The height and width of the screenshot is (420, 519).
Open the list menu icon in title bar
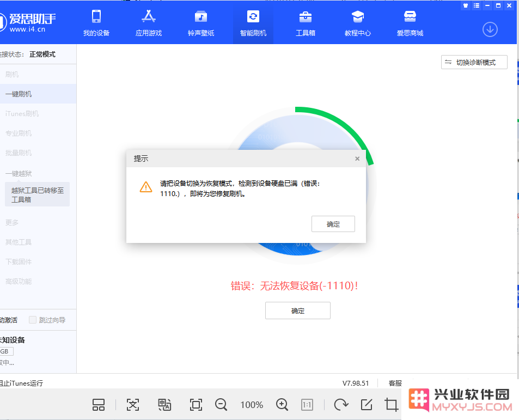pyautogui.click(x=477, y=5)
